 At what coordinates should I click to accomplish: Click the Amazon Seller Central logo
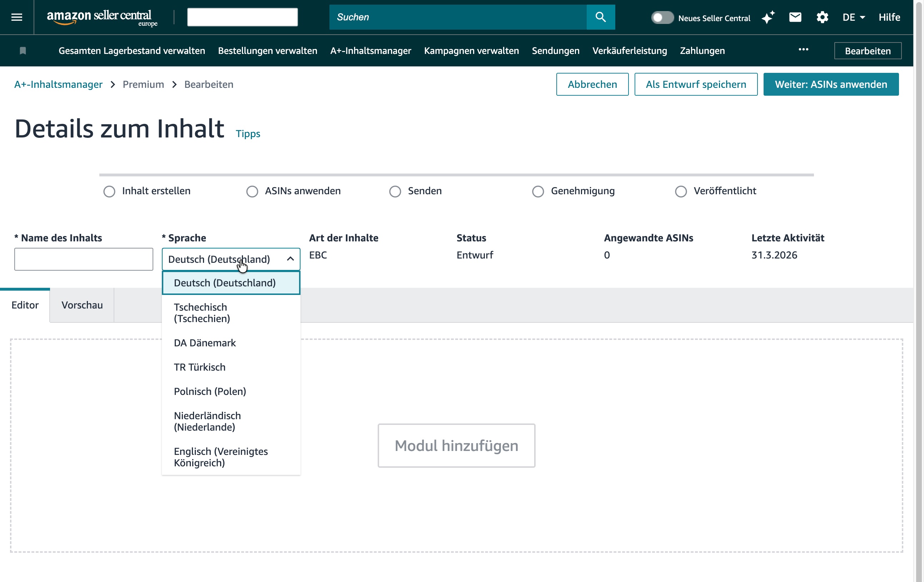tap(102, 17)
